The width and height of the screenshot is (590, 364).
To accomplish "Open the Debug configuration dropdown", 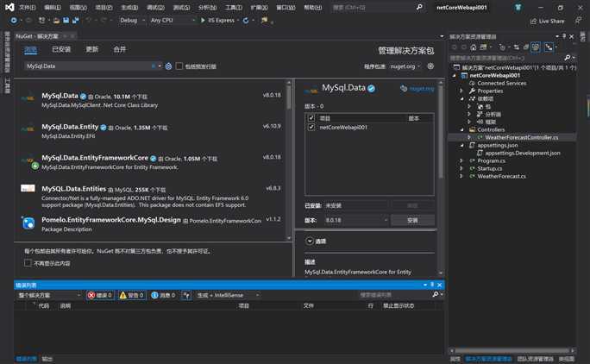I will (x=133, y=21).
